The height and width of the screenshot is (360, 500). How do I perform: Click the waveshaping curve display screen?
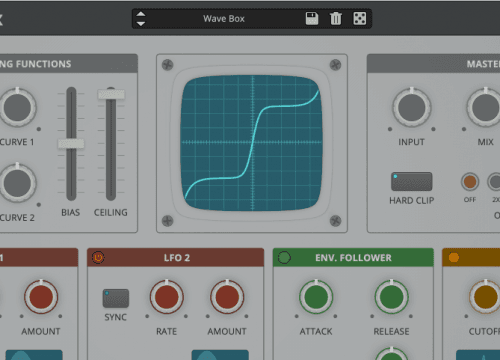[x=252, y=143]
